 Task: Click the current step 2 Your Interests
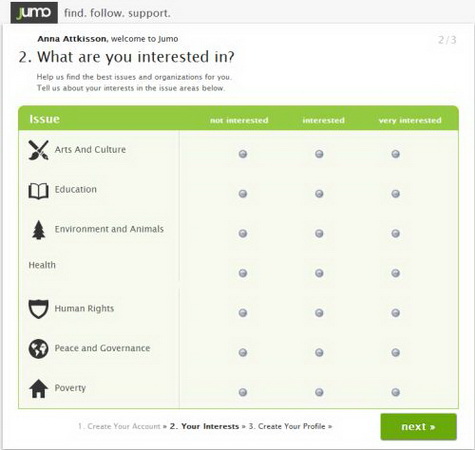click(204, 426)
